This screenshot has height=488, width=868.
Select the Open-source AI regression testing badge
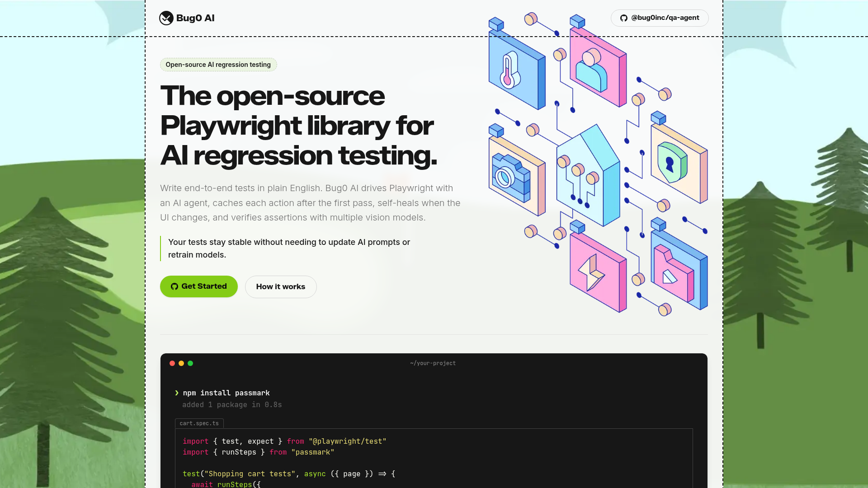[x=218, y=65]
